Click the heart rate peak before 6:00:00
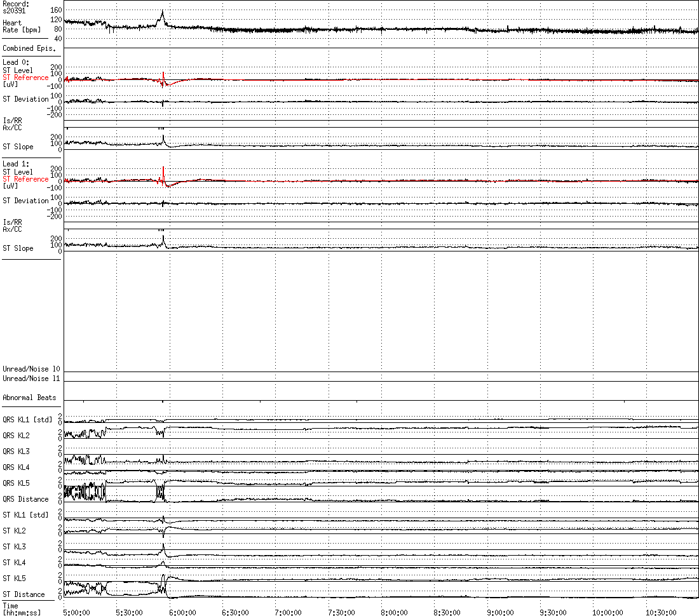The width and height of the screenshot is (699, 616). 163,11
